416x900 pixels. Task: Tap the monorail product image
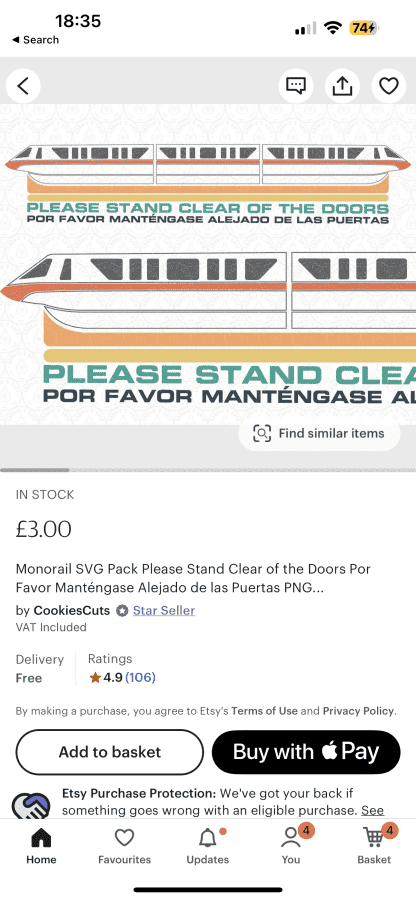208,264
